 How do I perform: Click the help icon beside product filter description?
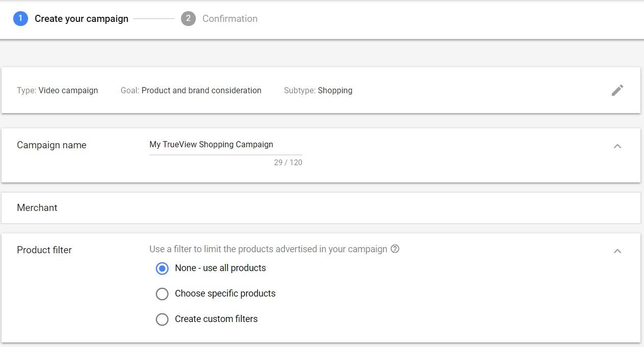pos(395,249)
